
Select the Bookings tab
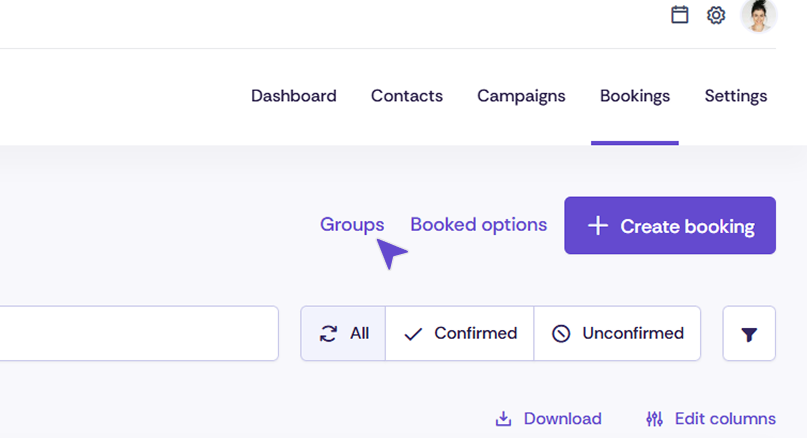click(x=635, y=96)
